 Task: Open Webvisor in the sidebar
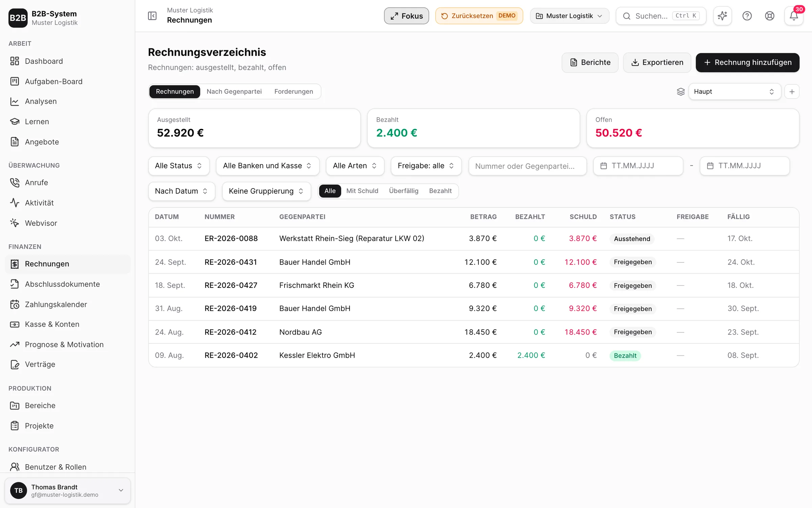click(x=68, y=223)
